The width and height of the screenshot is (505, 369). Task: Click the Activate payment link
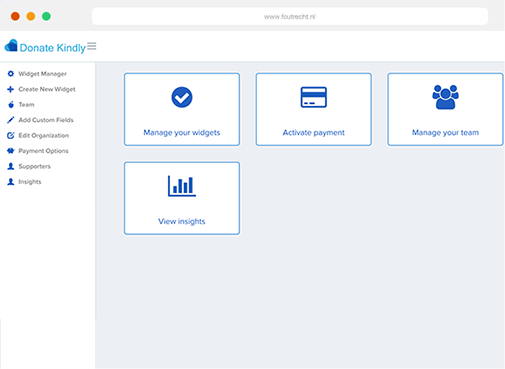pyautogui.click(x=314, y=133)
